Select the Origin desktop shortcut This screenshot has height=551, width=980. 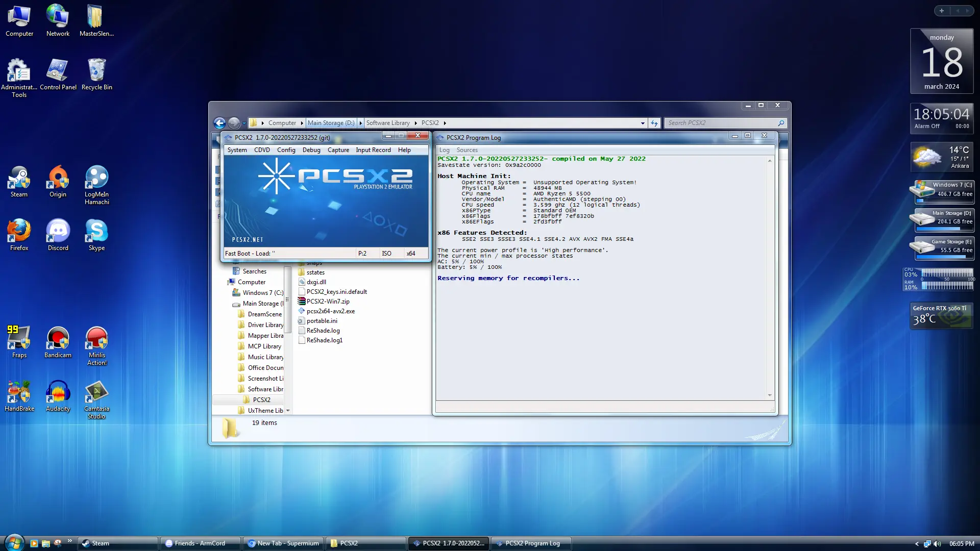(x=58, y=182)
